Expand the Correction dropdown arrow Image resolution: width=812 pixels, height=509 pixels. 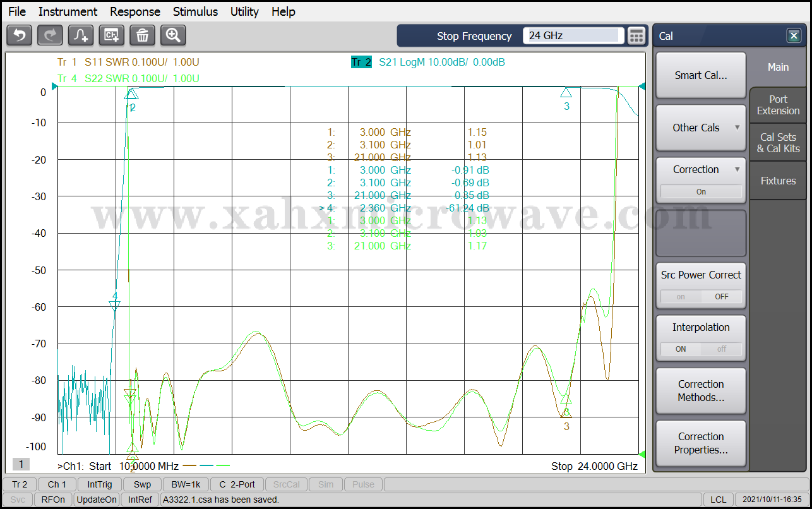click(x=737, y=169)
